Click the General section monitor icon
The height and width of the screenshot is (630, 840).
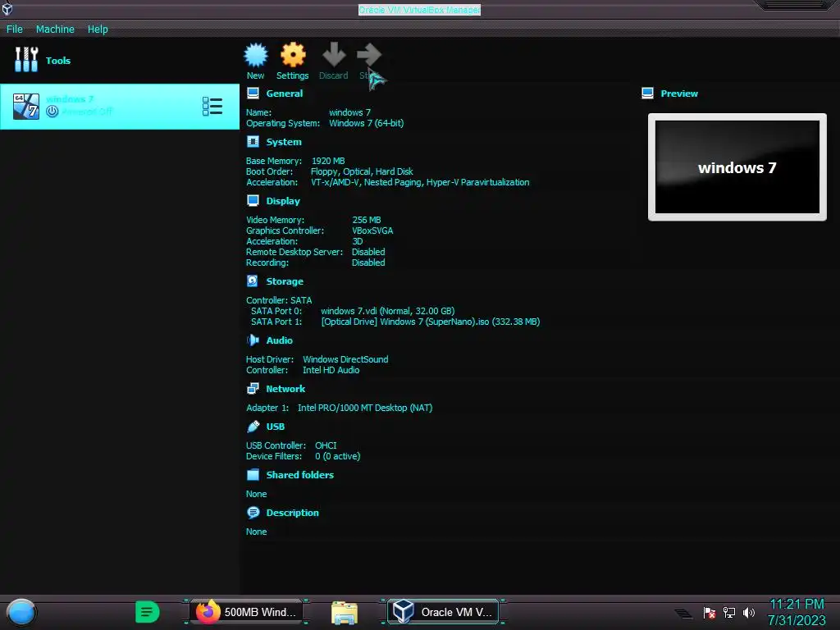click(x=253, y=94)
